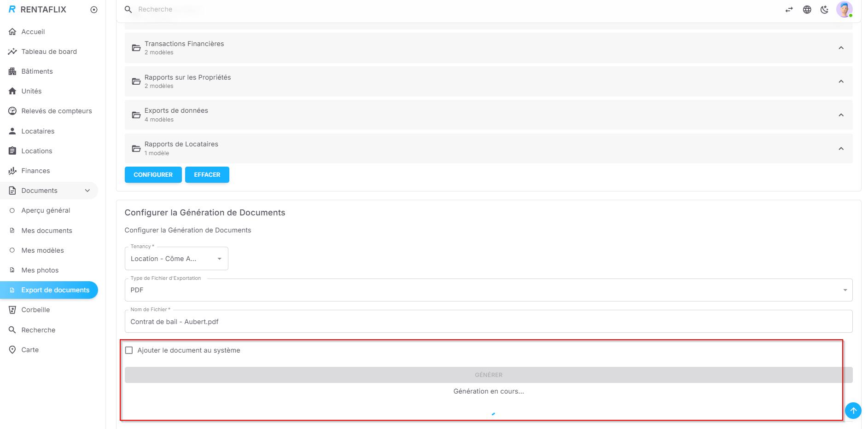Click the Nom de Fichier input field
Image resolution: width=868 pixels, height=429 pixels.
(488, 322)
